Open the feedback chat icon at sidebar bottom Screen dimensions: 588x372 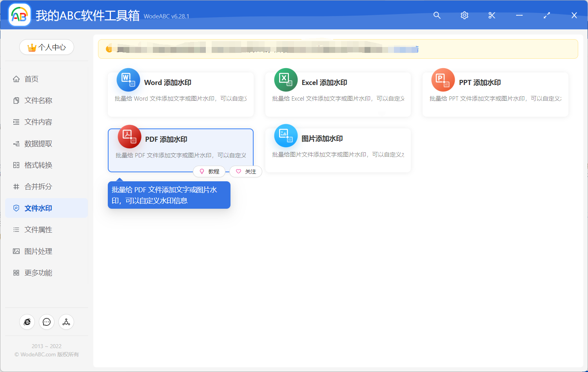tap(47, 322)
